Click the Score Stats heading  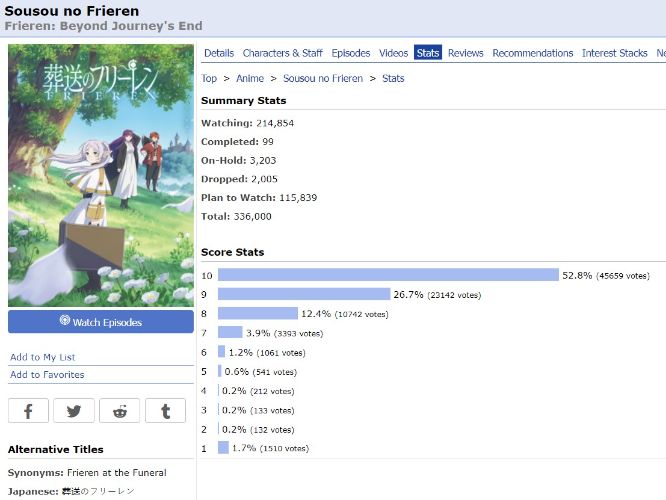point(232,252)
